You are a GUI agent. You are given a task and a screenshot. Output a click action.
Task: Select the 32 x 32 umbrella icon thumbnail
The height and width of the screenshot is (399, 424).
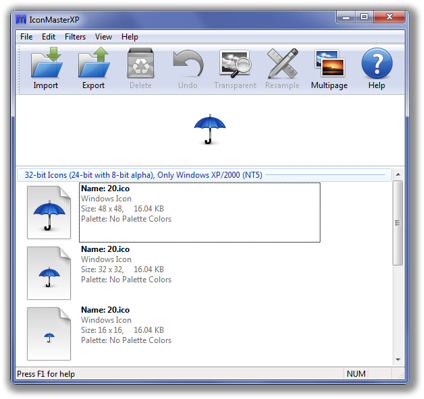[x=49, y=273]
